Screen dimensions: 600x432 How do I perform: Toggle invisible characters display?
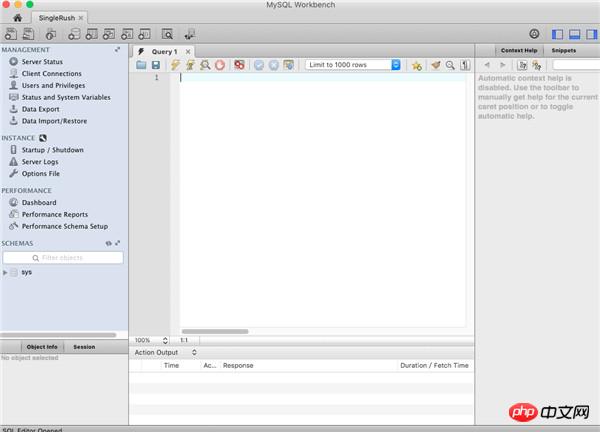[465, 65]
